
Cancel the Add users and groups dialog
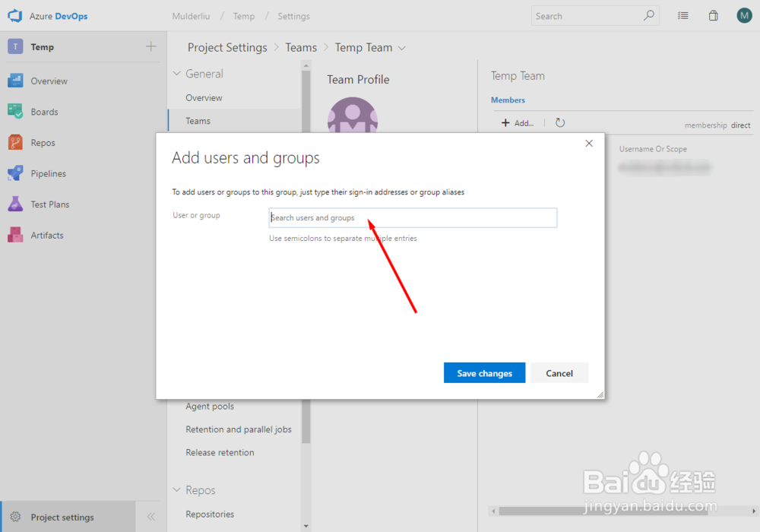559,372
